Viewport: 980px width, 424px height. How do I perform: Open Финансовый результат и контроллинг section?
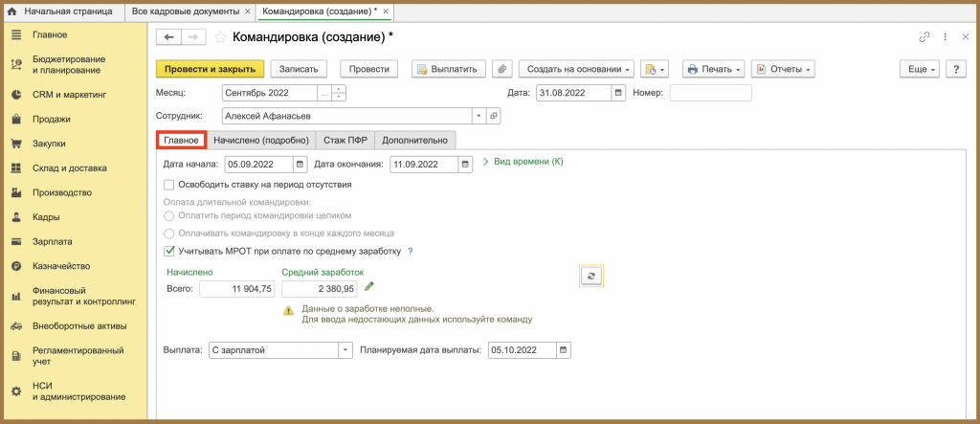(x=84, y=296)
